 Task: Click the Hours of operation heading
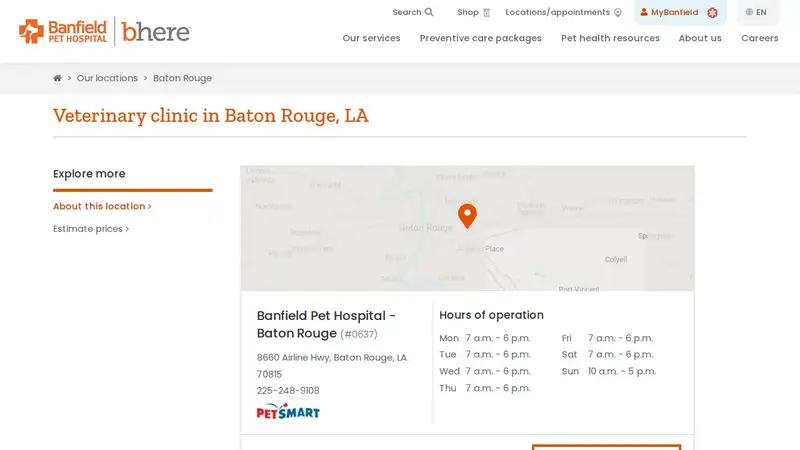point(491,315)
